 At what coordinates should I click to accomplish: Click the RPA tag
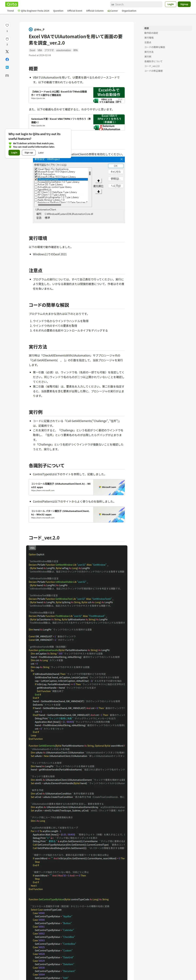point(75,50)
